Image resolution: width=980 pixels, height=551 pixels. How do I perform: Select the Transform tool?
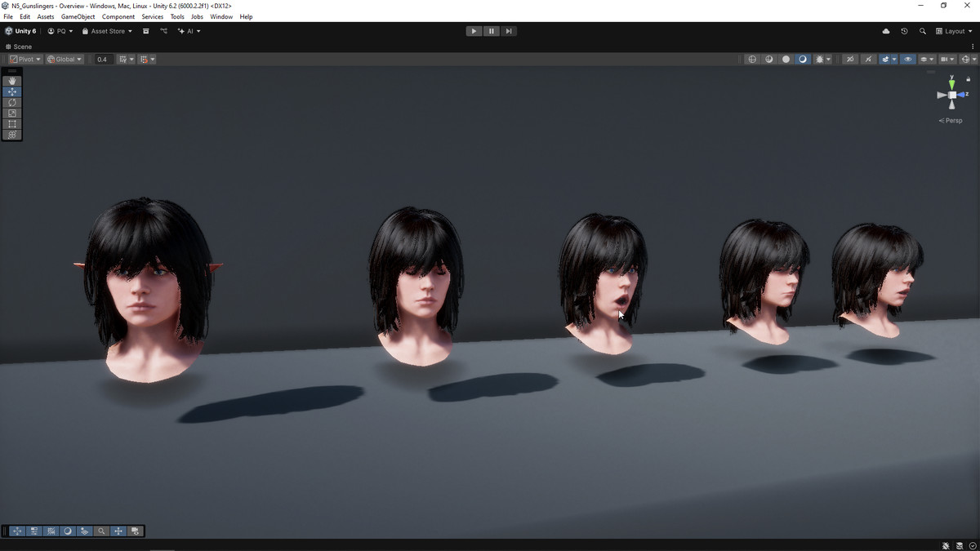click(x=12, y=135)
